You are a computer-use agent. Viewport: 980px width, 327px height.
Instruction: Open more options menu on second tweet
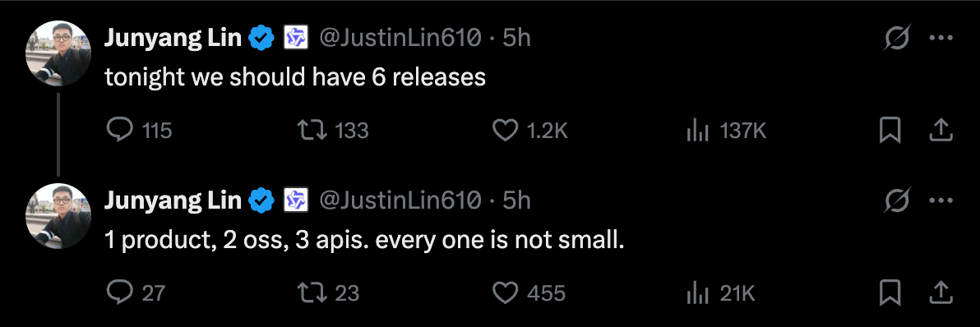(941, 200)
